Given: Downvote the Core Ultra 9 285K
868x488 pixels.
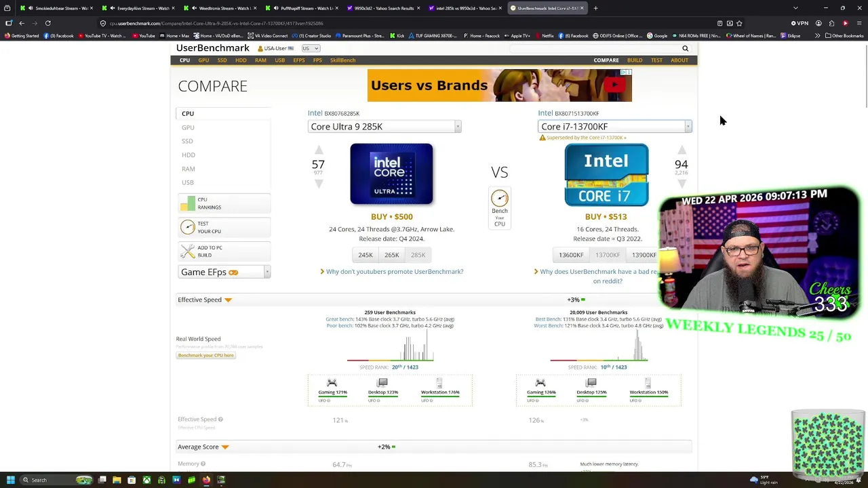Looking at the screenshot, I should point(319,184).
